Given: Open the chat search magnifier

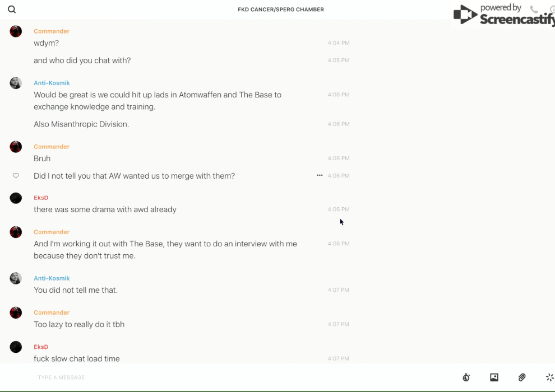Looking at the screenshot, I should pos(12,10).
